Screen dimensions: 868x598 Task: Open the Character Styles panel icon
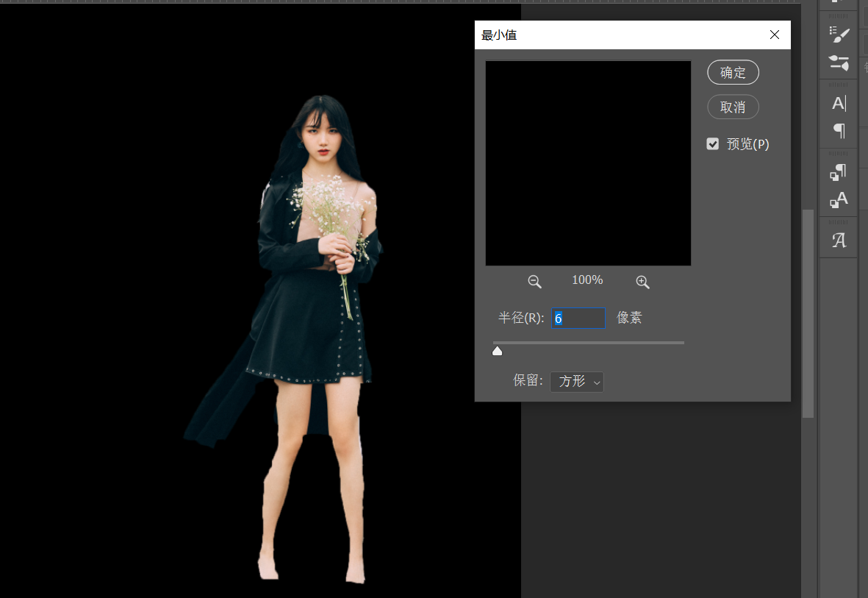pyautogui.click(x=839, y=199)
